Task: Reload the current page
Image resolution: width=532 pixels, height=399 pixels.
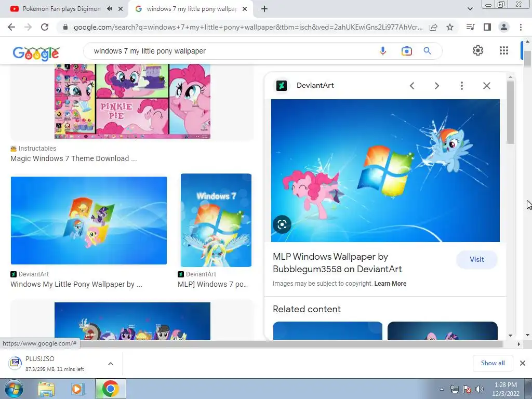Action: 45,27
